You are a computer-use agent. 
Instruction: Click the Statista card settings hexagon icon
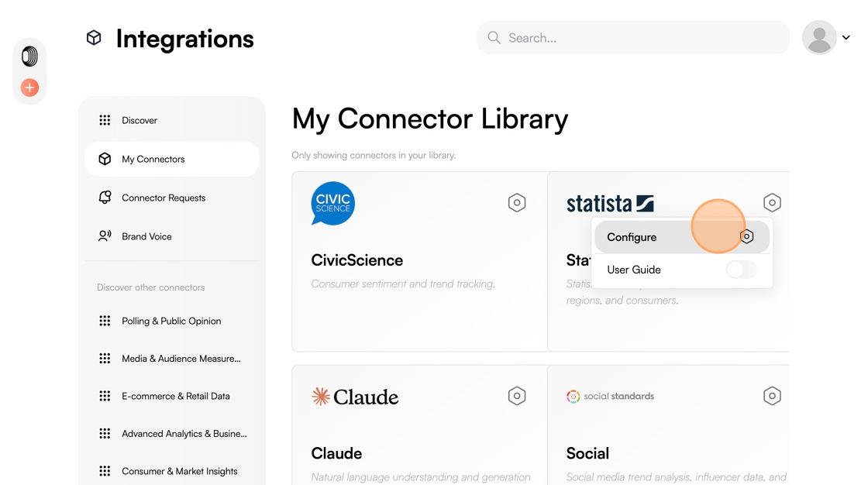pyautogui.click(x=772, y=203)
